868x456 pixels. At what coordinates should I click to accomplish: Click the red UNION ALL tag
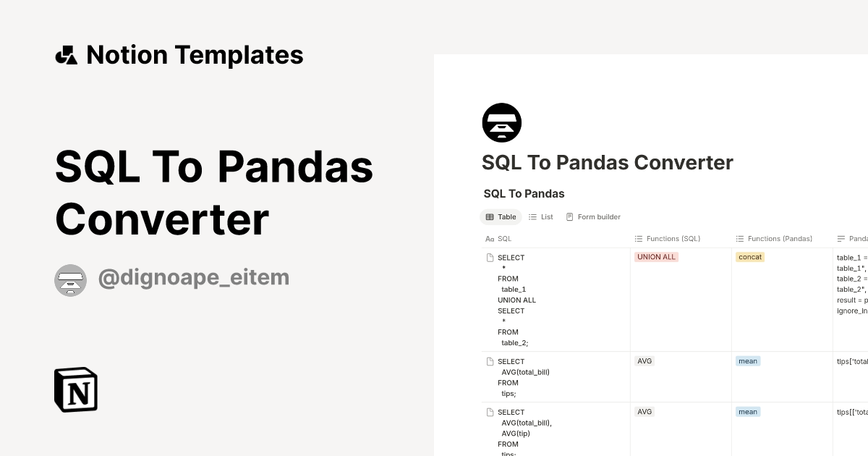tap(656, 256)
